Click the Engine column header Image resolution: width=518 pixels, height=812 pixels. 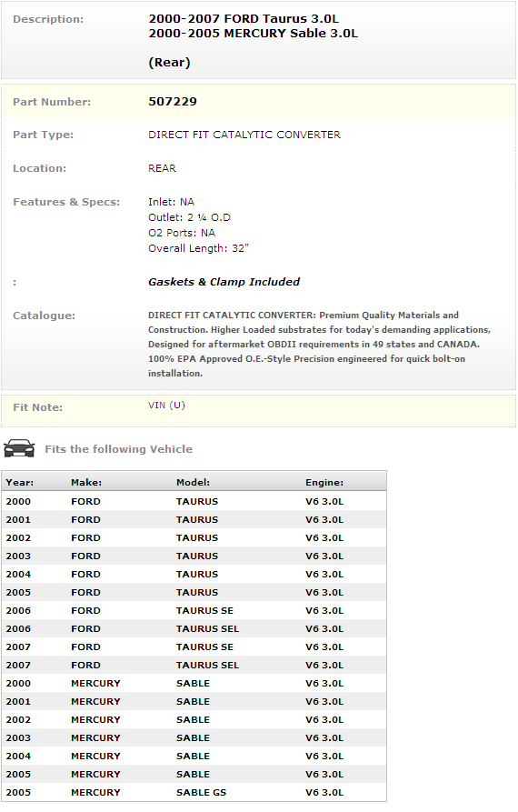[x=324, y=482]
